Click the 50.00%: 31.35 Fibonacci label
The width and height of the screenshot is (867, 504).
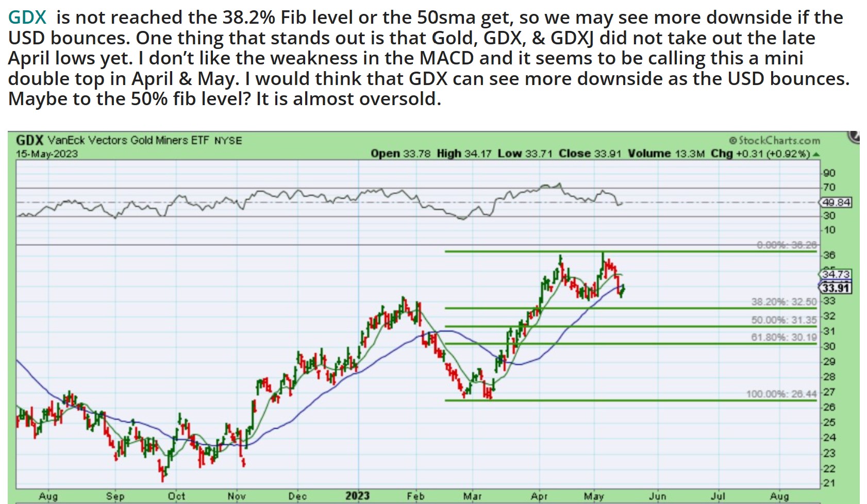tap(784, 320)
